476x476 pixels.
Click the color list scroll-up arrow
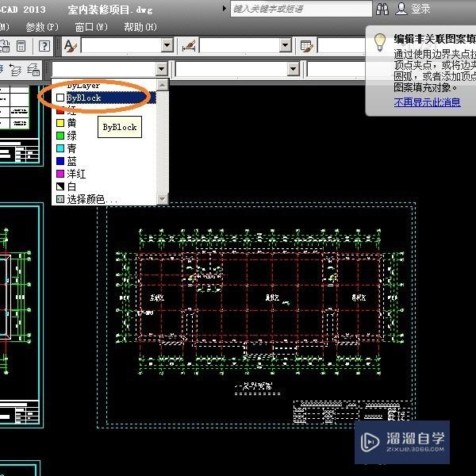(163, 85)
